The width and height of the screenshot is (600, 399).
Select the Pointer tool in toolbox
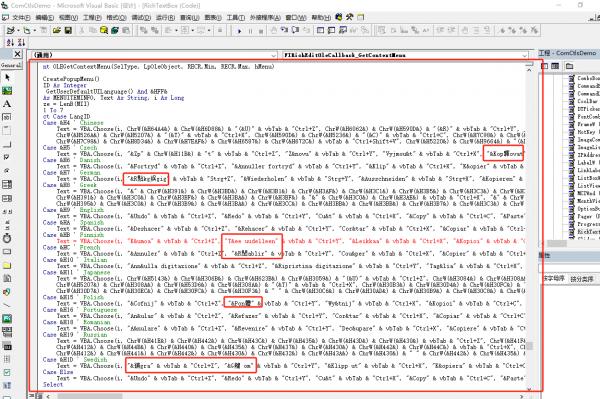tap(7, 77)
